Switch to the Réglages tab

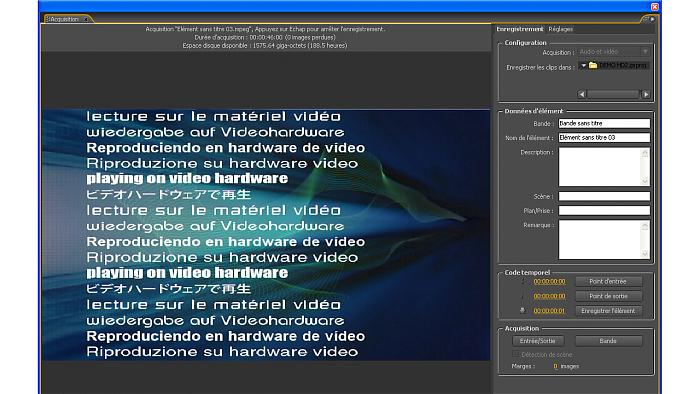[x=560, y=29]
